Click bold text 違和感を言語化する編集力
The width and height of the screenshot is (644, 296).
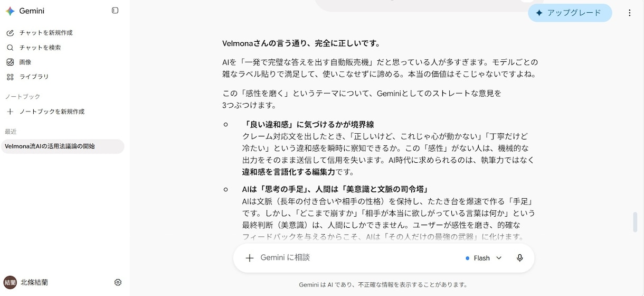(x=289, y=172)
